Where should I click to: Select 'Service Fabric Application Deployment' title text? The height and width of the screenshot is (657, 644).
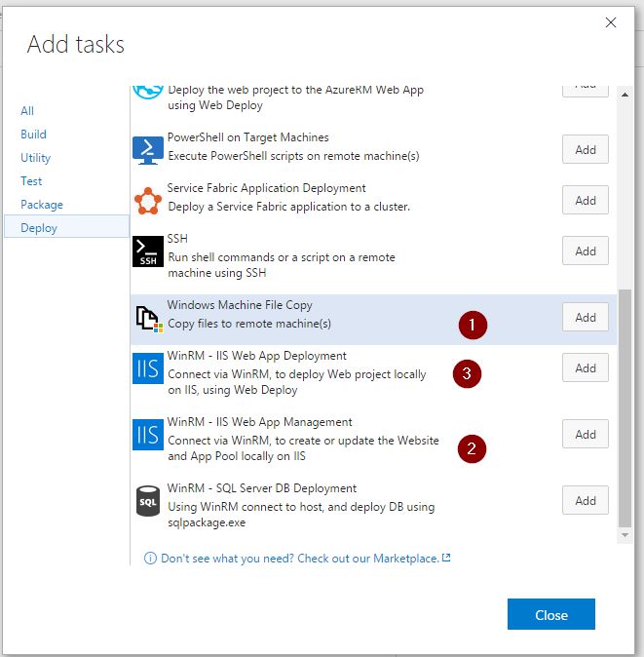tap(266, 188)
